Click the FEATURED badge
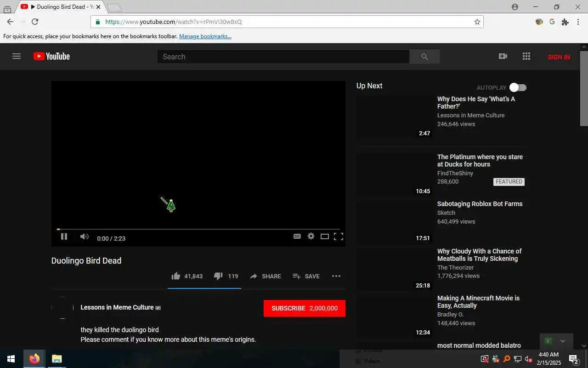Viewport: 588px width, 368px height. tap(509, 182)
